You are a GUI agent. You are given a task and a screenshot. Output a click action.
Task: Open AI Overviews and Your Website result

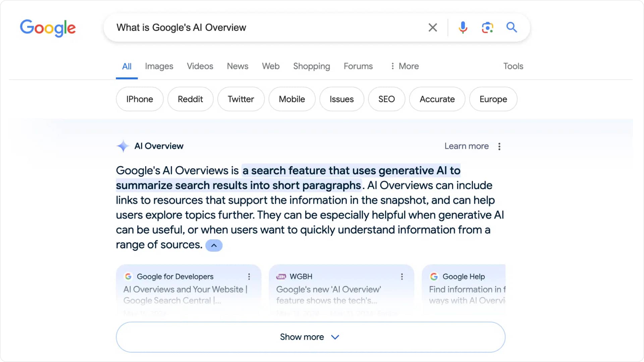185,295
